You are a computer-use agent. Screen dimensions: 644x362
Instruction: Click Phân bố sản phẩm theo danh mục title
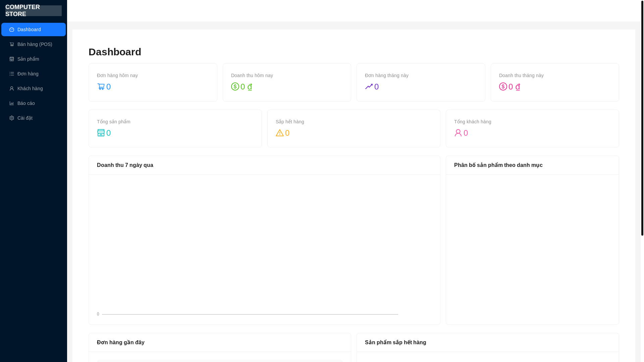498,165
